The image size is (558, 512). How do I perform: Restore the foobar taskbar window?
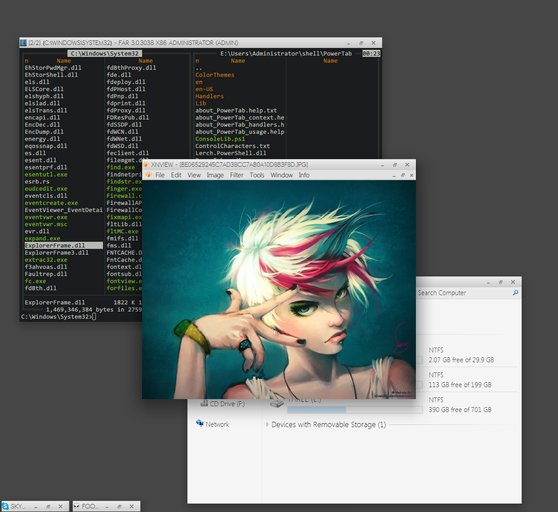[119, 506]
